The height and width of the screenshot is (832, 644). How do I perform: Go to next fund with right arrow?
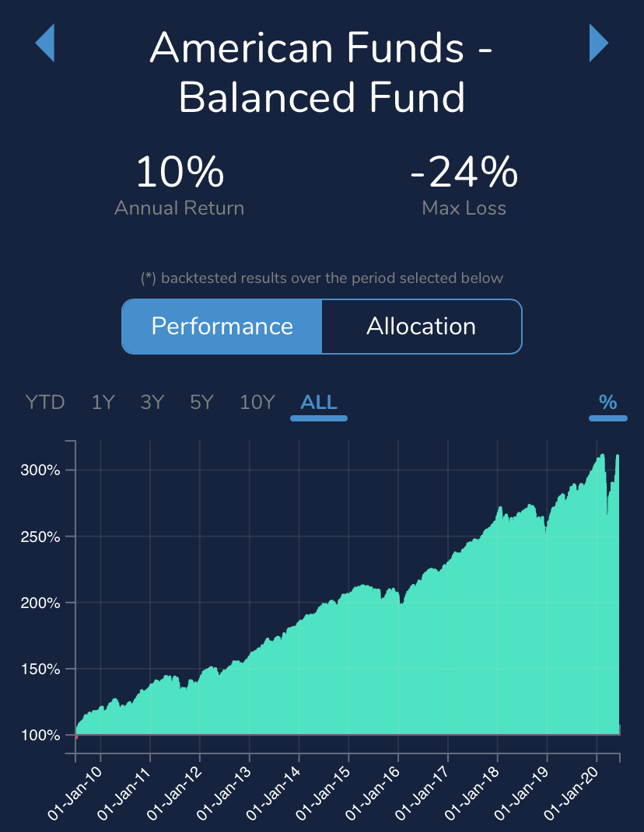coord(599,43)
